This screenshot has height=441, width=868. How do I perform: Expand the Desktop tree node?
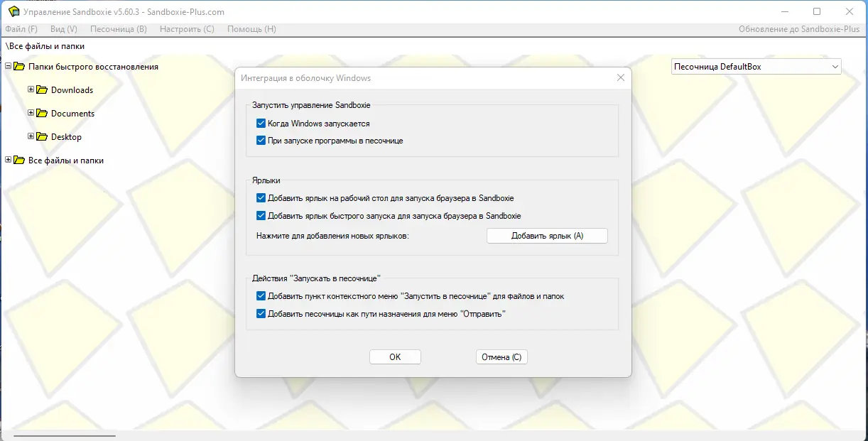click(x=31, y=136)
